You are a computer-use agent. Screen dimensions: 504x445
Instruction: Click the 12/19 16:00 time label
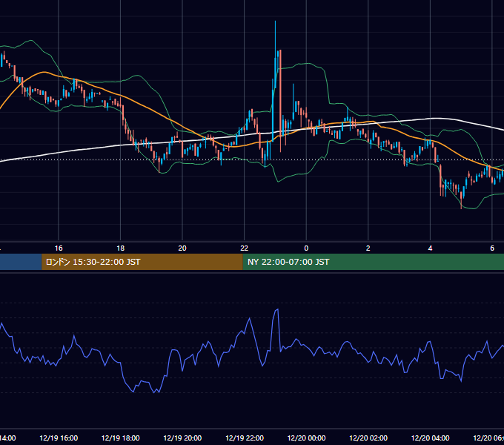[x=59, y=438]
